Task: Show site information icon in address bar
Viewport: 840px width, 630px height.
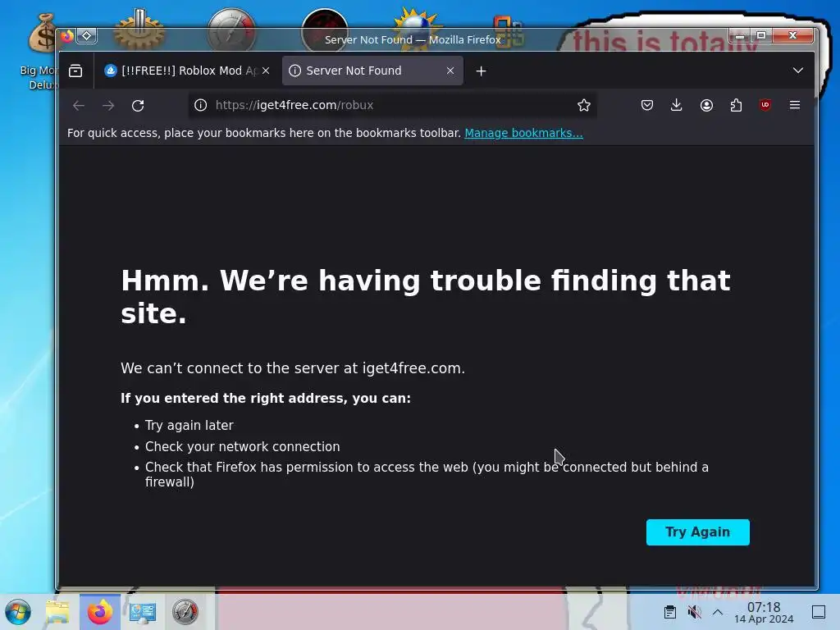Action: 200,106
